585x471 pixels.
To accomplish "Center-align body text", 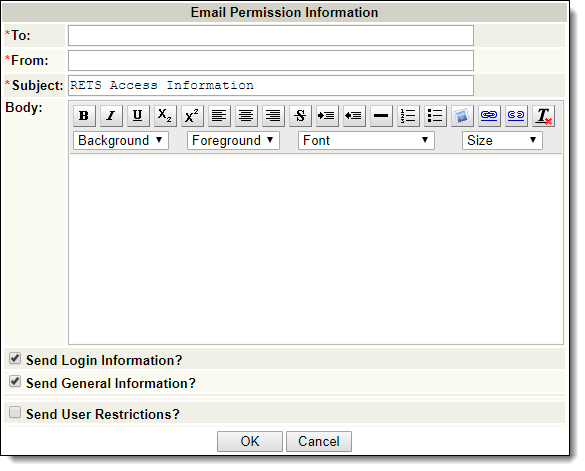I will (x=246, y=116).
